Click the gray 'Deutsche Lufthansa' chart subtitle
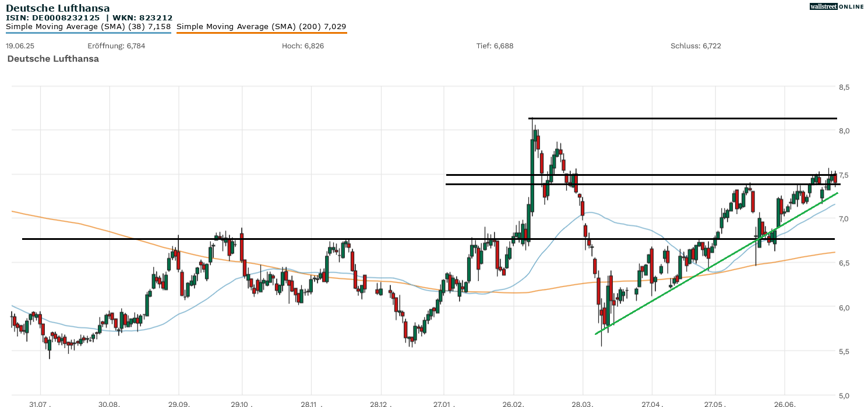The height and width of the screenshot is (407, 868). 53,59
